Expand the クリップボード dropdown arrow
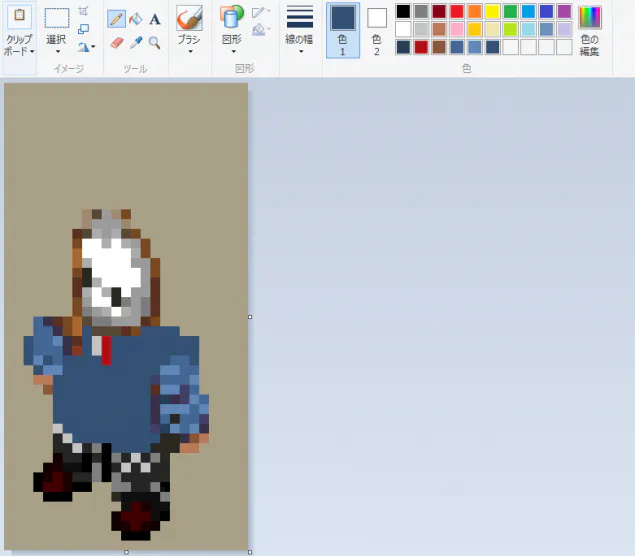This screenshot has height=556, width=635. tap(32, 51)
